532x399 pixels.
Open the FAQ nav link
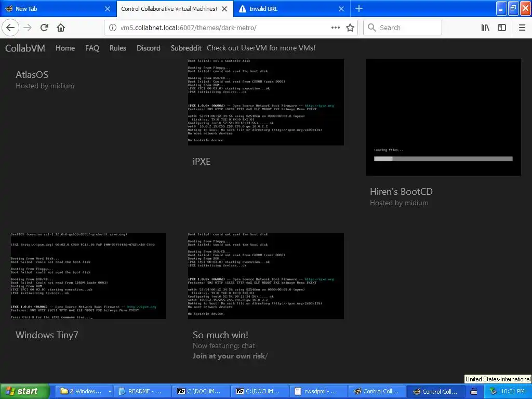(x=92, y=48)
